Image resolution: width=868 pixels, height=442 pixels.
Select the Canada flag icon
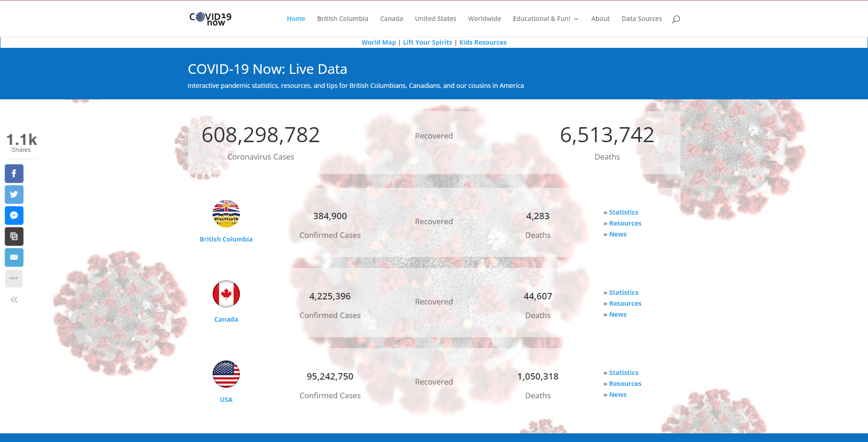226,294
